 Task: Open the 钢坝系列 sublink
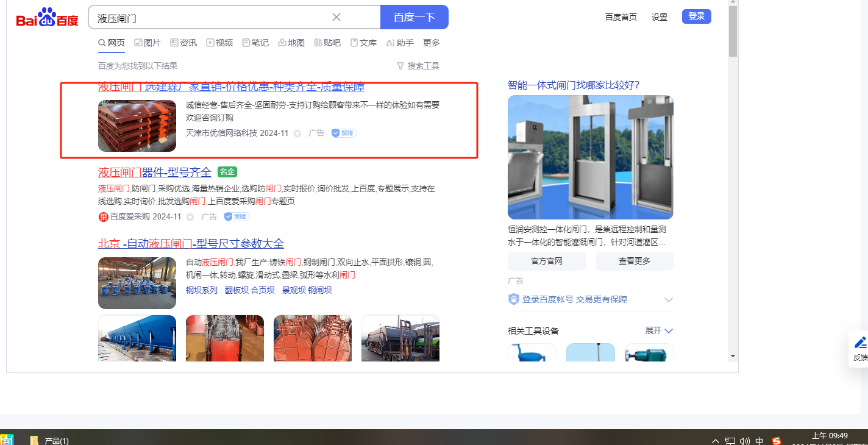click(202, 290)
